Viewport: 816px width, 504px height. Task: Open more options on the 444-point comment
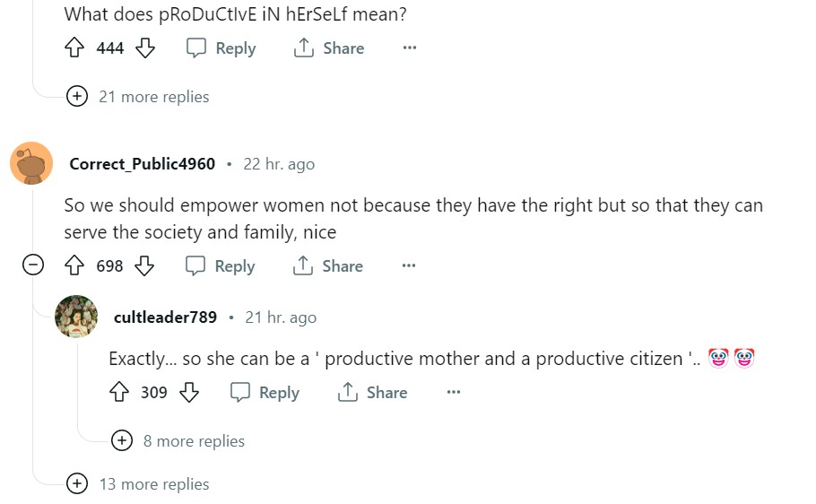(x=410, y=48)
